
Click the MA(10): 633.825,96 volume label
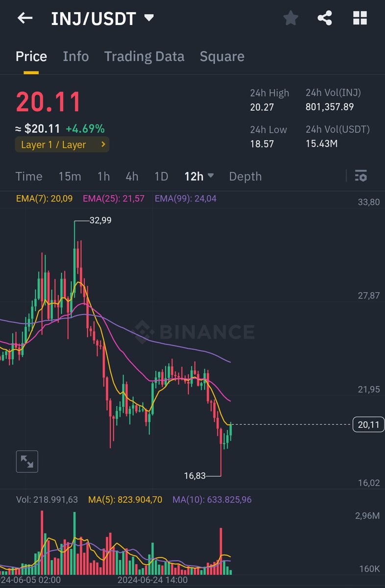tap(212, 500)
